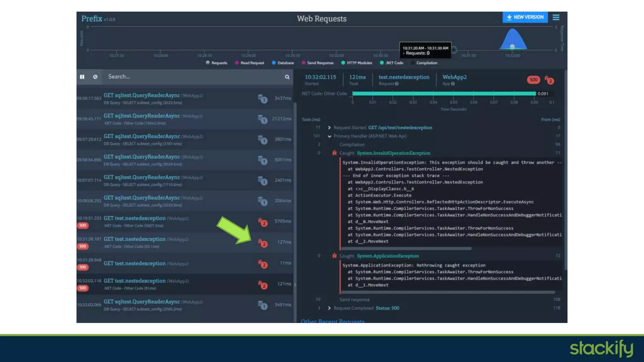Collapse the Primary Handler section
This screenshot has width=644, height=362.
[x=329, y=136]
